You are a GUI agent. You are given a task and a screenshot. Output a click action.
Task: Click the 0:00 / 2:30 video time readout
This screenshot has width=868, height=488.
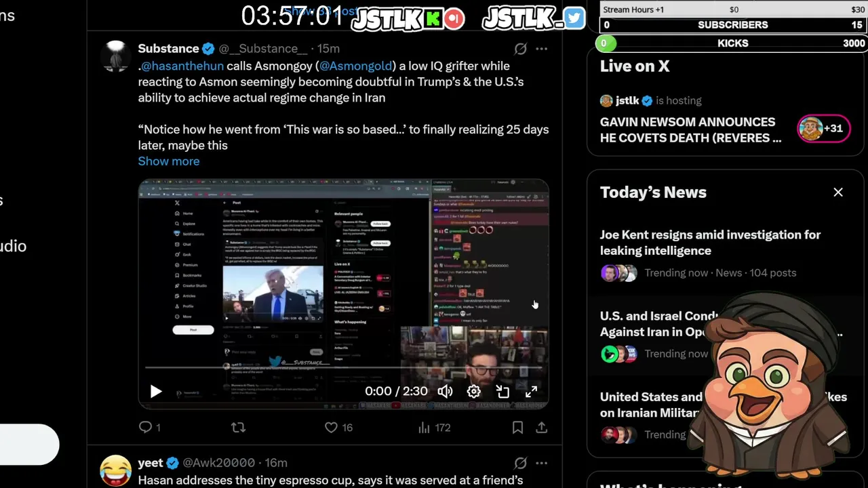(396, 392)
